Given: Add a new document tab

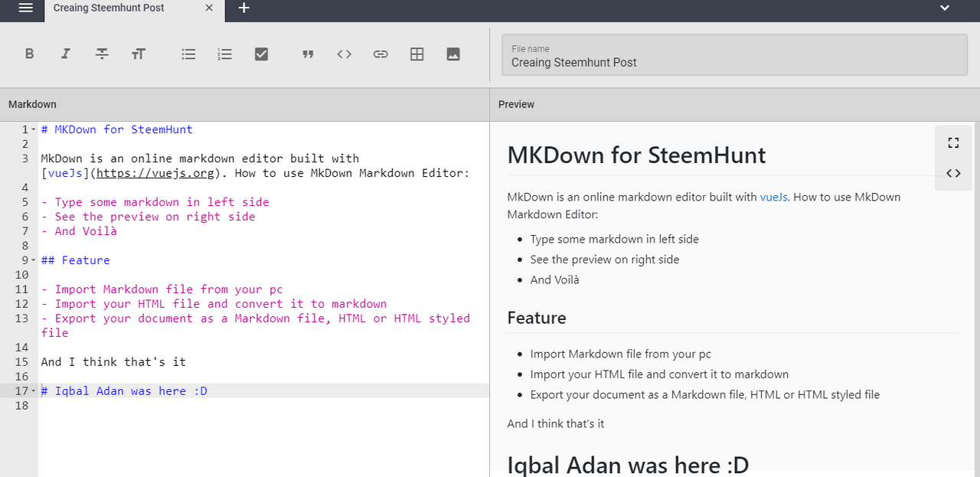Looking at the screenshot, I should point(243,8).
